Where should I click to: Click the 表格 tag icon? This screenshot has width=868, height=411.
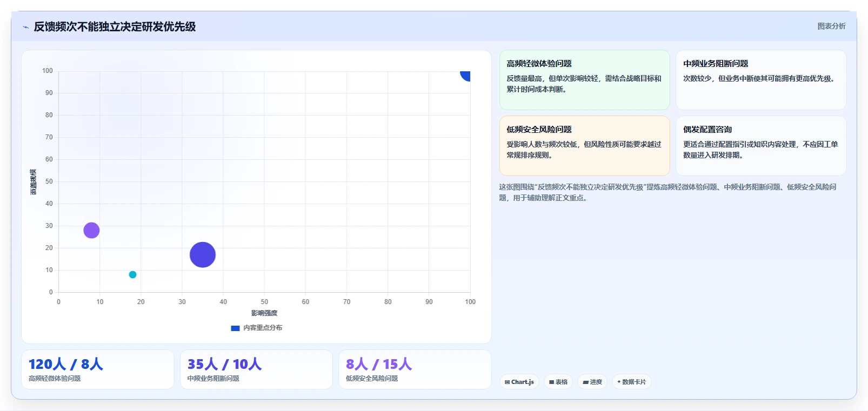pos(552,382)
